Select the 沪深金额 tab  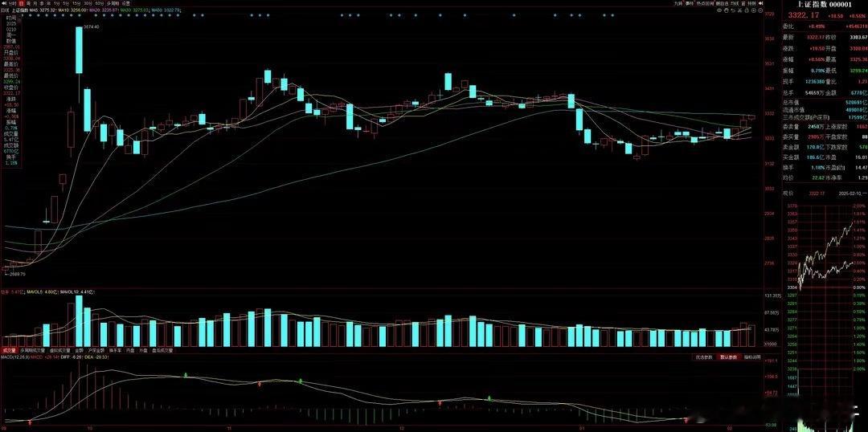pyautogui.click(x=96, y=351)
